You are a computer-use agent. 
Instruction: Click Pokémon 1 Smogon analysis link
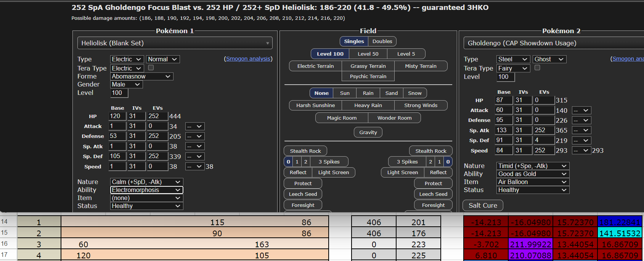(x=248, y=59)
